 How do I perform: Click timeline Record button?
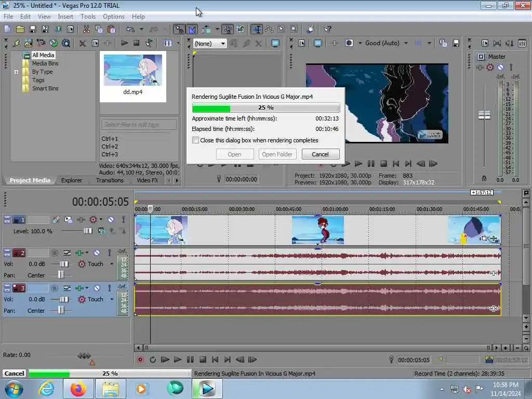tap(140, 360)
